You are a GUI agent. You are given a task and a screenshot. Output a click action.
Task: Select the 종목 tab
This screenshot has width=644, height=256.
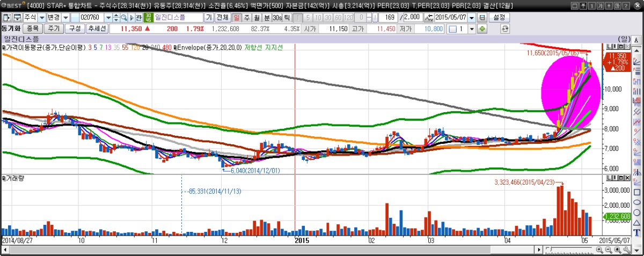click(x=32, y=28)
